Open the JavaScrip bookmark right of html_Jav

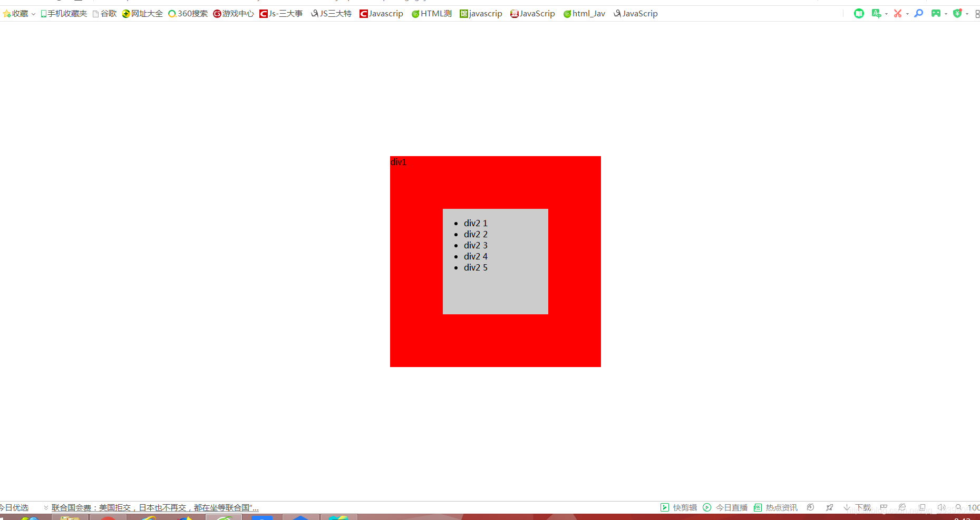click(635, 14)
